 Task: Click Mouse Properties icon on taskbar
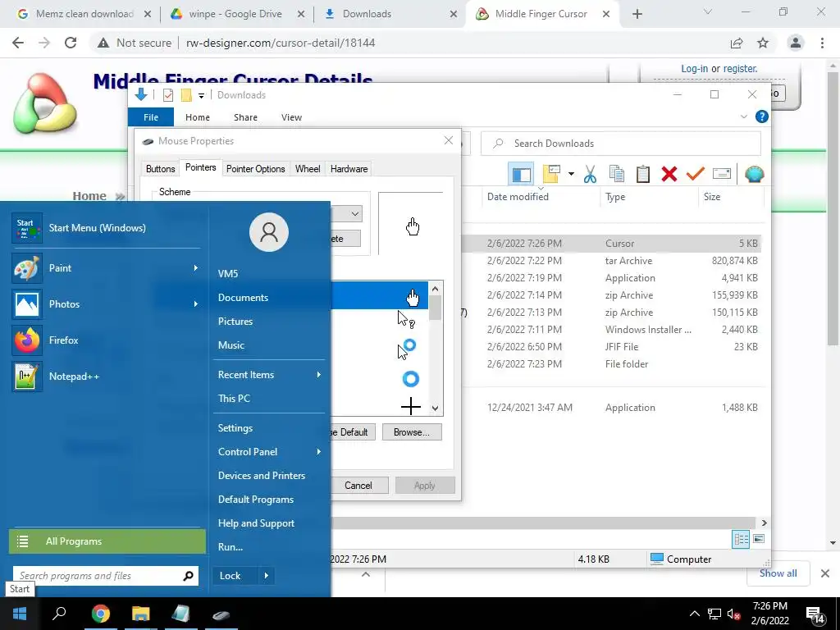[x=221, y=614]
